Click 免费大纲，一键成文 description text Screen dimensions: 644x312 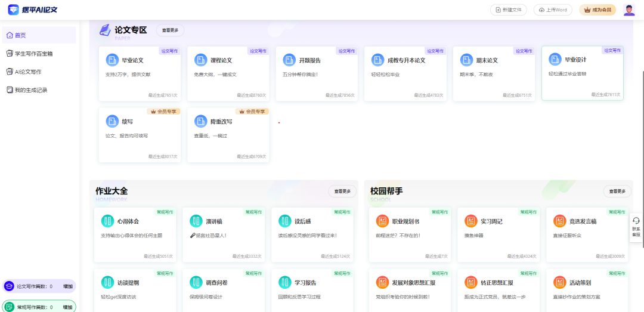click(x=215, y=75)
